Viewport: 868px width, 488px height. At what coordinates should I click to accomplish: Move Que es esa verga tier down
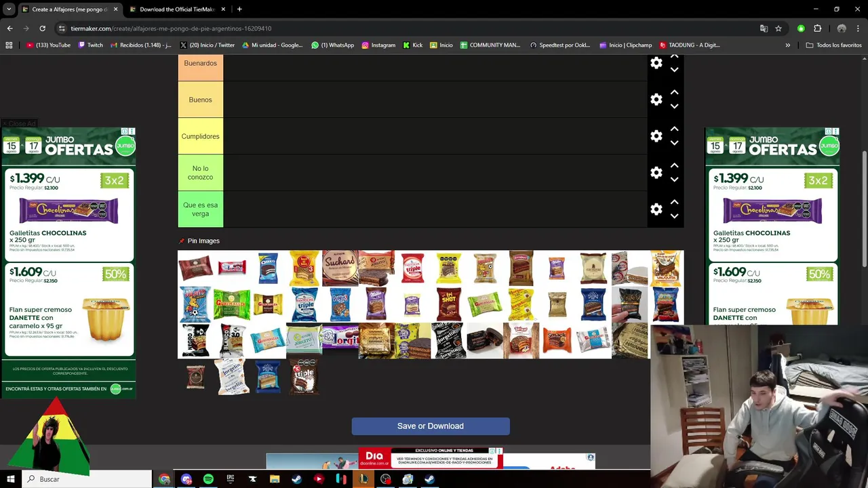click(x=674, y=216)
